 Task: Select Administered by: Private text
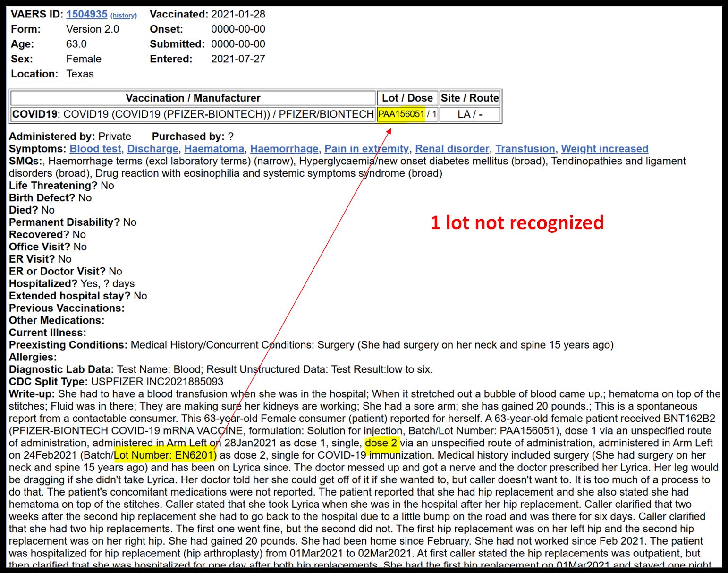coord(70,137)
